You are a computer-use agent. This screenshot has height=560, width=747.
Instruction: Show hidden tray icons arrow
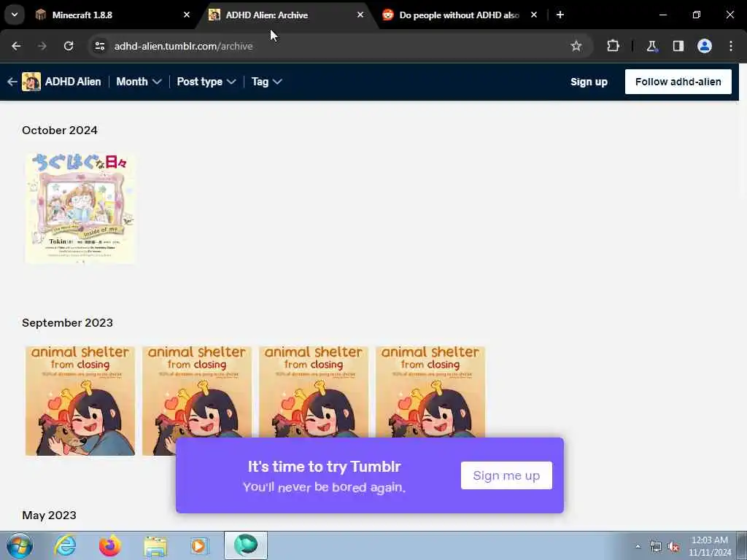click(x=638, y=546)
